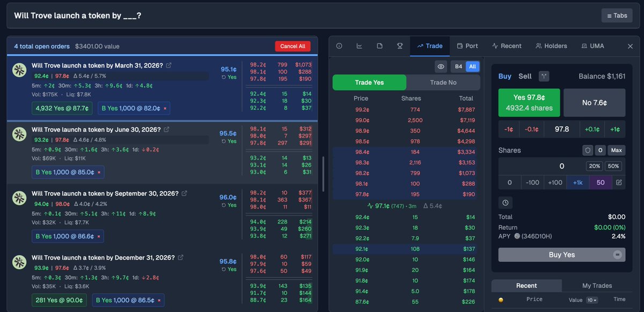
Task: Click the gear icon next to APY
Action: pyautogui.click(x=517, y=236)
